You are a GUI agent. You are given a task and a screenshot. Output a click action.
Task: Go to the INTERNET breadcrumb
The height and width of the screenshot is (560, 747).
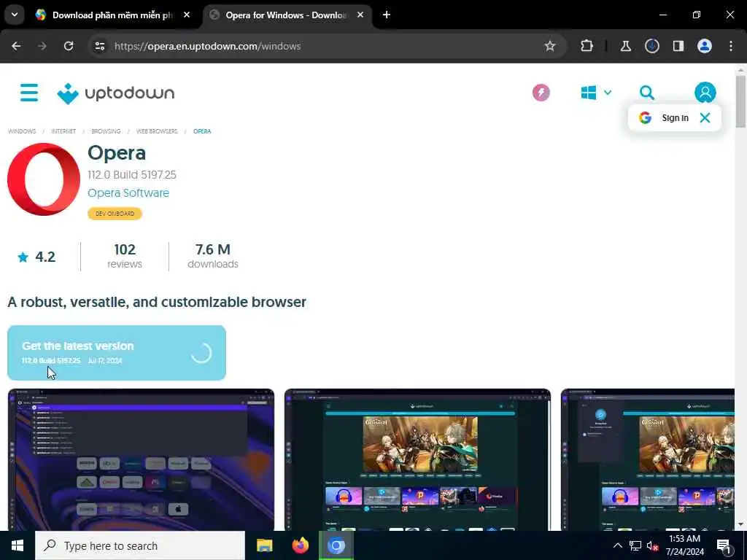[63, 131]
